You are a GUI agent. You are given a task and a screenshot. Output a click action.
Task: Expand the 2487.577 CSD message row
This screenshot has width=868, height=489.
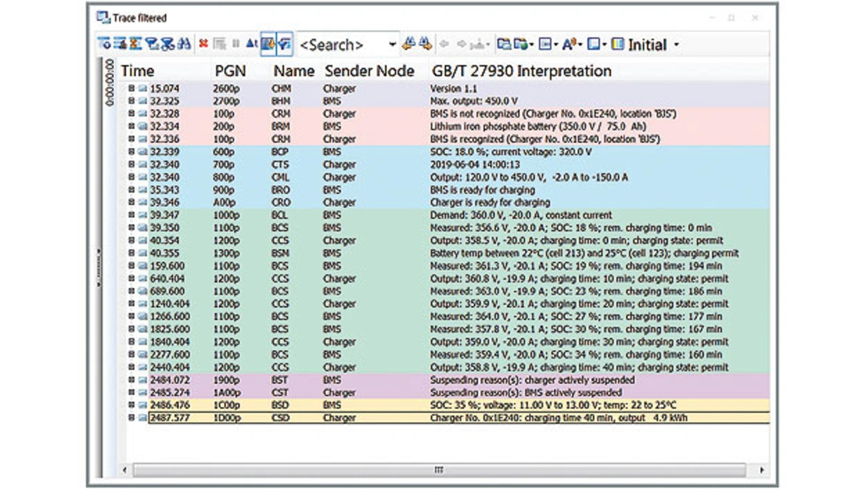coord(132,418)
